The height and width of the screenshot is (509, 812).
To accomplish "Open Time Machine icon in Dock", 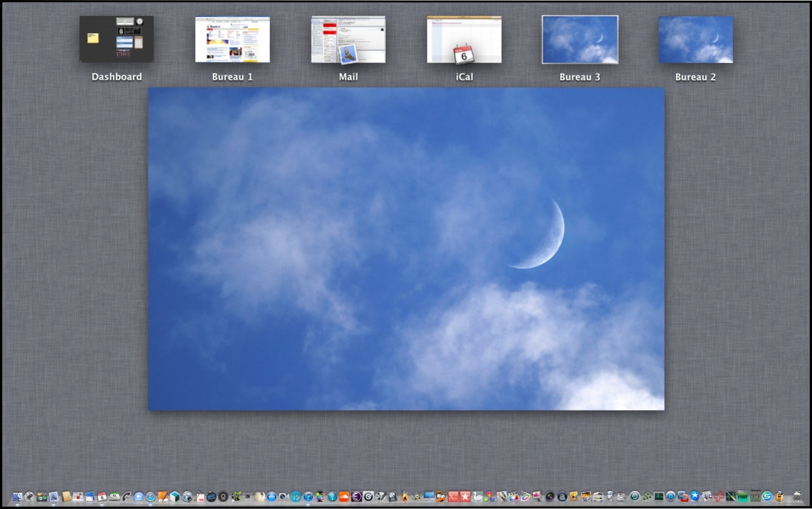I will (634, 497).
